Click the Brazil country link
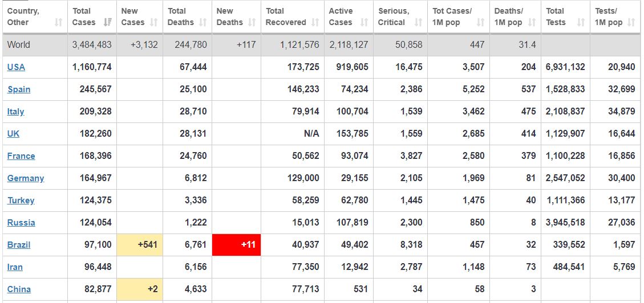This screenshot has width=644, height=303. (x=19, y=245)
